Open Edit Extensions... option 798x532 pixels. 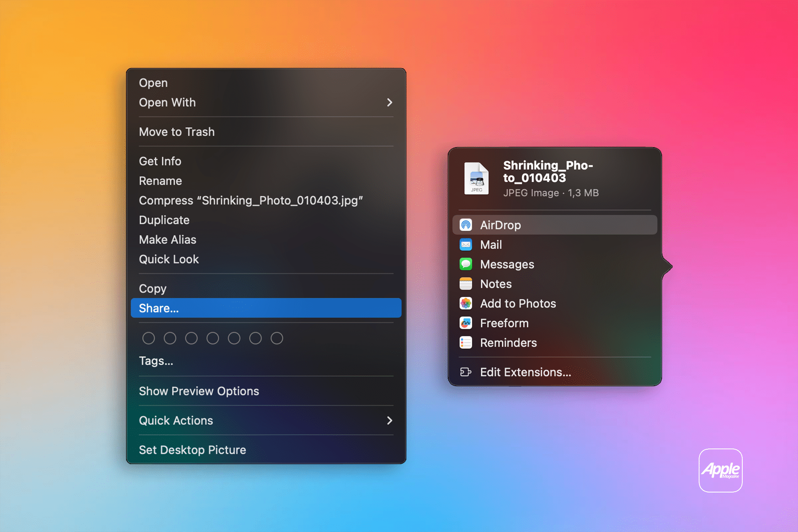click(555, 372)
